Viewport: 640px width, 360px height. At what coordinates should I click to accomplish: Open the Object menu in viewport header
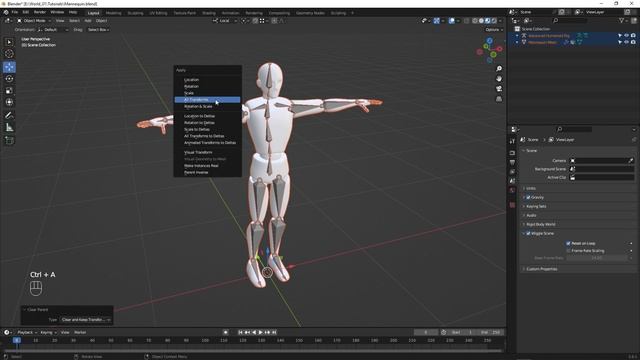tap(101, 20)
